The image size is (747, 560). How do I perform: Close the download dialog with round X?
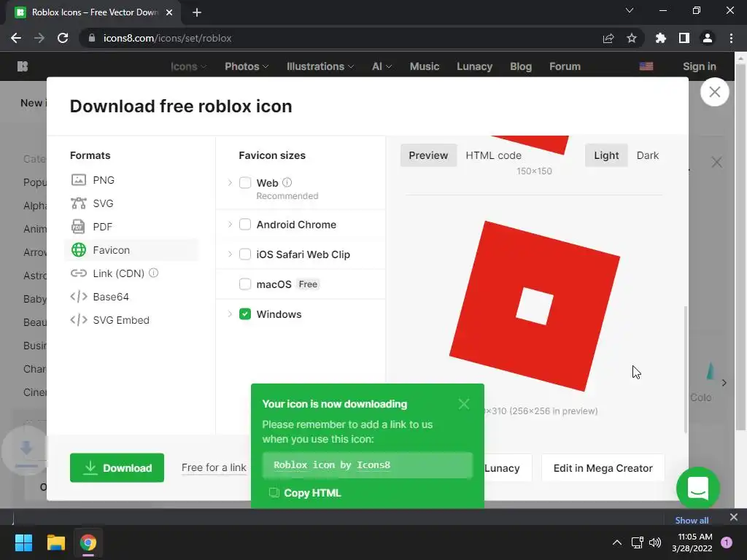pos(714,92)
